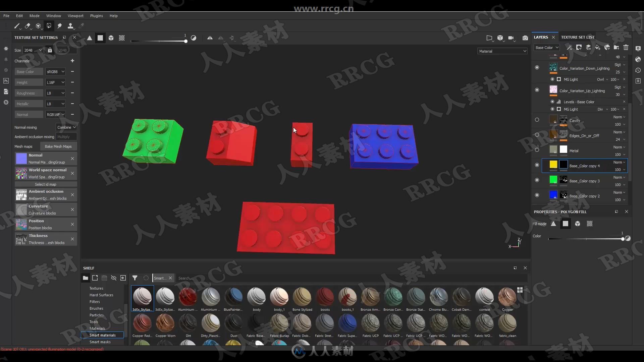Click the Bake Mesh Maps button
Screen dimensions: 644x362
(58, 146)
